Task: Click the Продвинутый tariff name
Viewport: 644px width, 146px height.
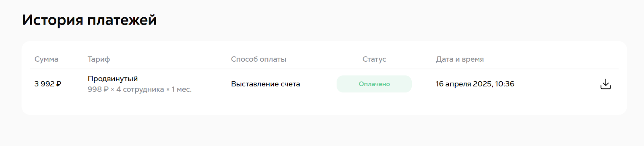Action: (x=113, y=79)
